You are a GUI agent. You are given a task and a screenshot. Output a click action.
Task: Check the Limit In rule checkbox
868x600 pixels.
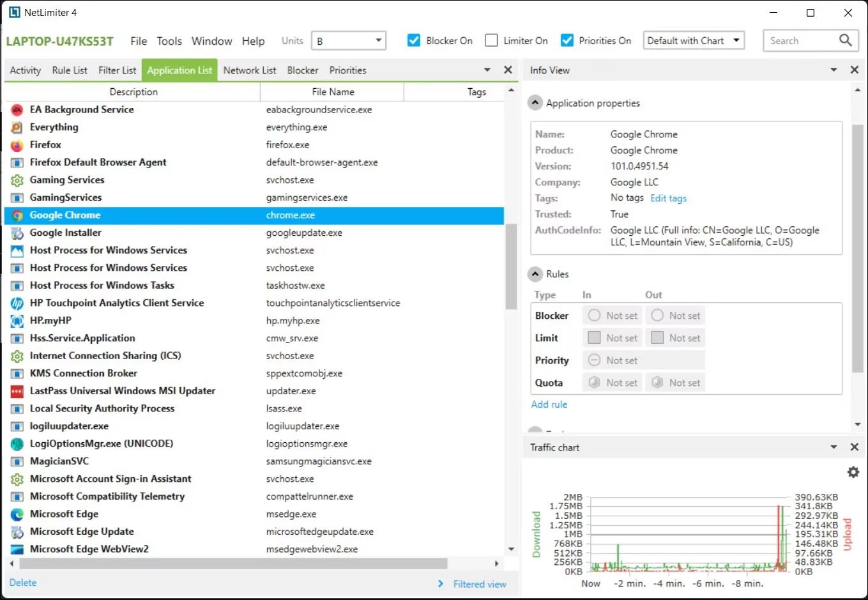point(594,337)
